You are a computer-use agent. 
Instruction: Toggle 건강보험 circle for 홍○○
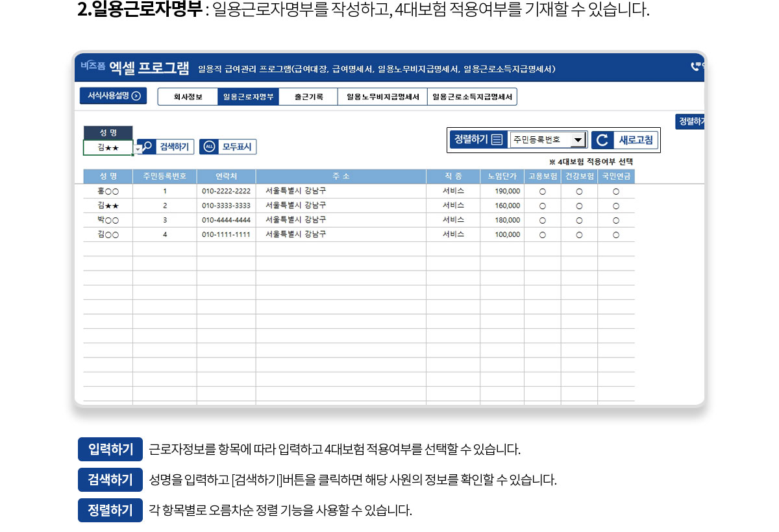[x=579, y=191]
